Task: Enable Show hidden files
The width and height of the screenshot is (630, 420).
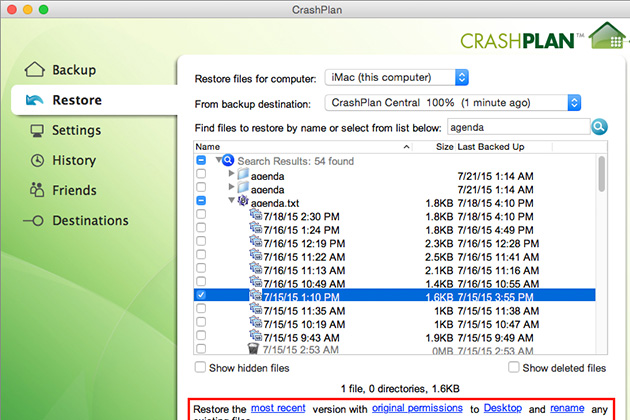Action: point(200,367)
